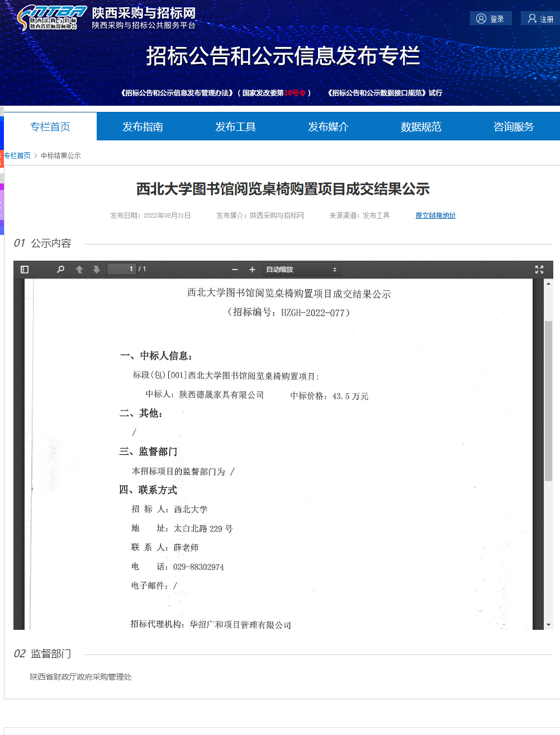Click the 陕西采购与招标网 site logo
The width and height of the screenshot is (560, 735).
click(106, 18)
